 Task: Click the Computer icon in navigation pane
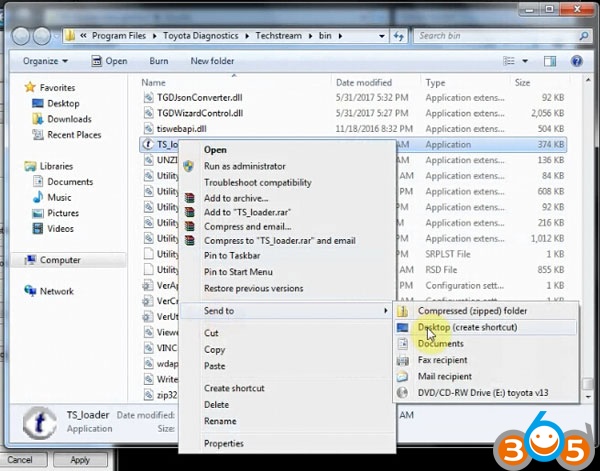click(30, 260)
